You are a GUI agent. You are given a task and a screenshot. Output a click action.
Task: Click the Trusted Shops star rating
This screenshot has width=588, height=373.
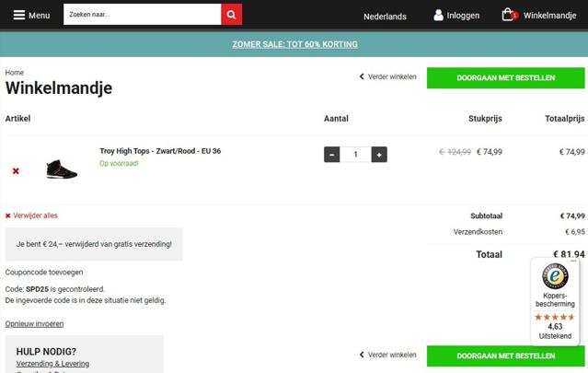pyautogui.click(x=555, y=317)
